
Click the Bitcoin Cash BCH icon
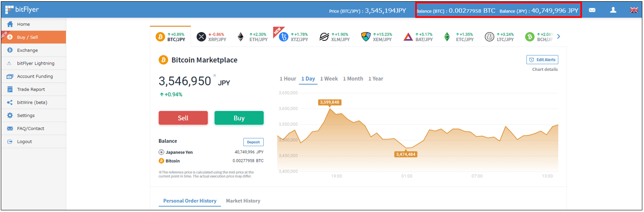530,37
